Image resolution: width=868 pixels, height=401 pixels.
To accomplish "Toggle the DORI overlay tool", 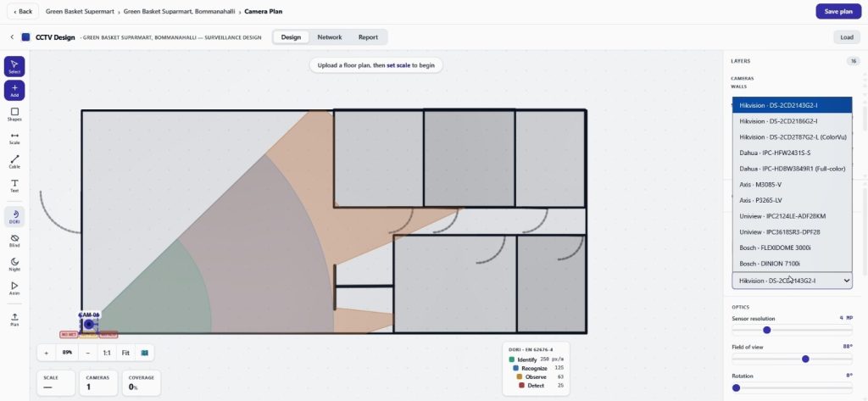I will [x=14, y=216].
